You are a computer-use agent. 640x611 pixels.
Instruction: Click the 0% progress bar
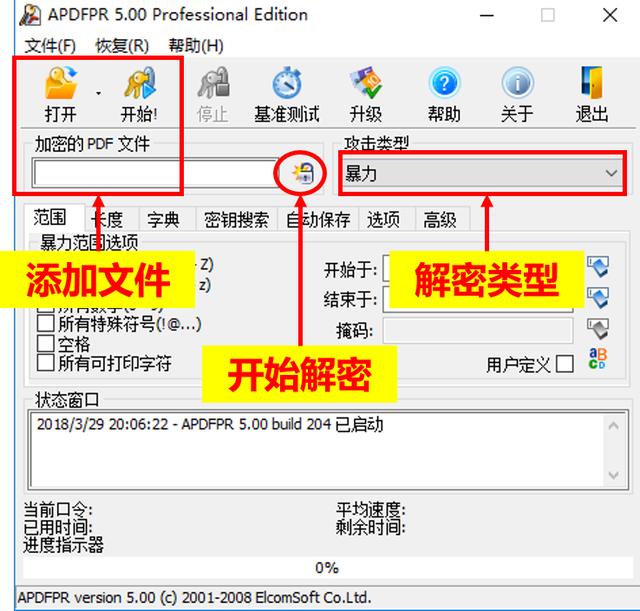pos(327,568)
